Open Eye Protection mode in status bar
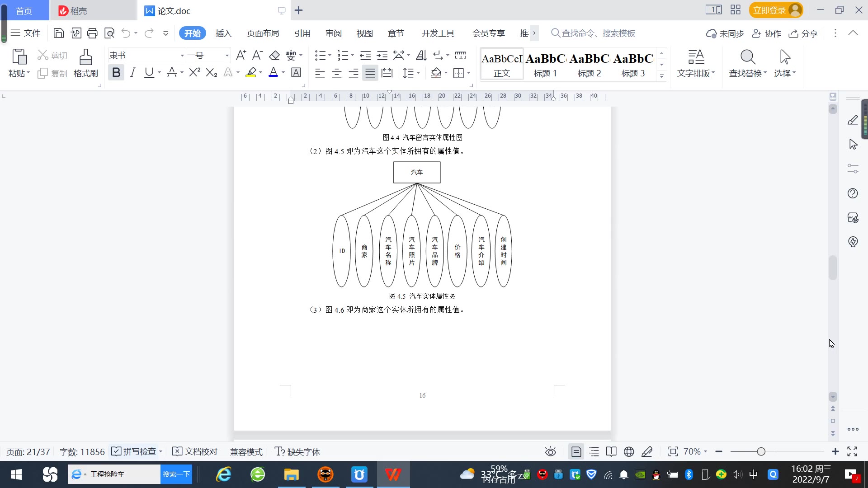The image size is (868, 488). pos(550,451)
